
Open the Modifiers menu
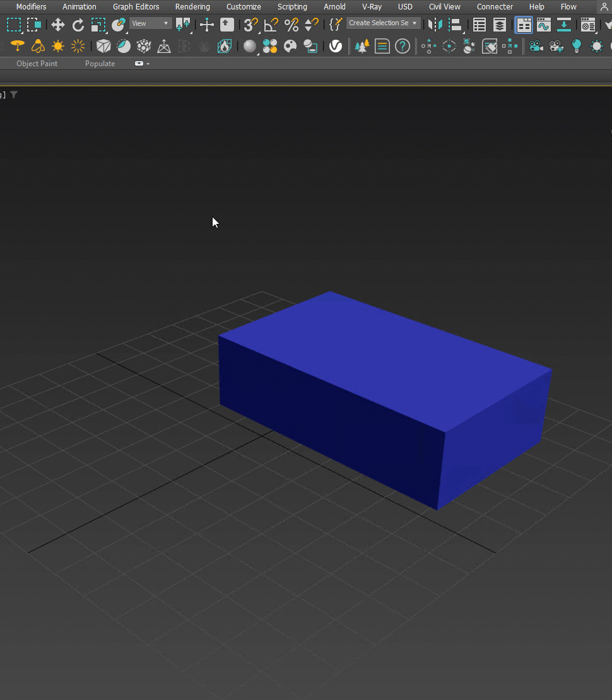pos(32,7)
